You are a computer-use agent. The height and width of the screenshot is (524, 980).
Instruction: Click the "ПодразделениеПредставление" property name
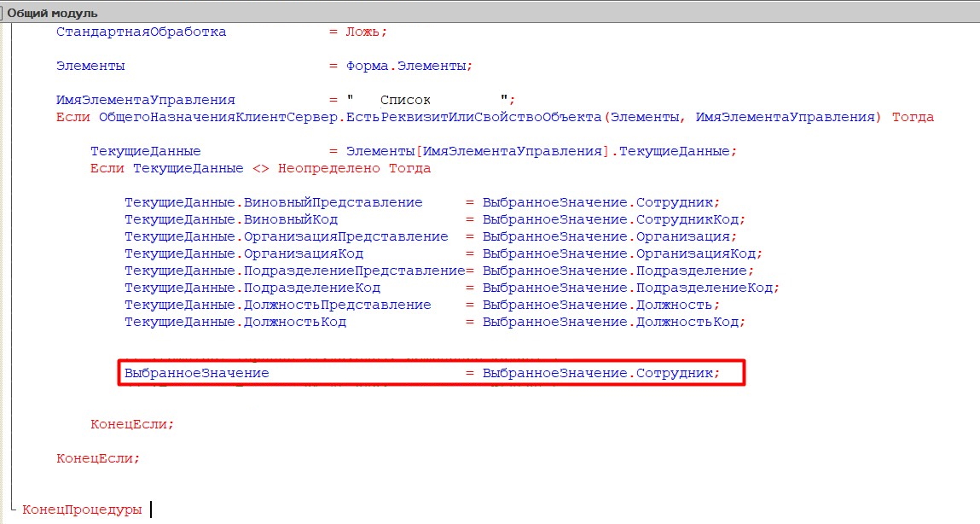click(x=354, y=271)
